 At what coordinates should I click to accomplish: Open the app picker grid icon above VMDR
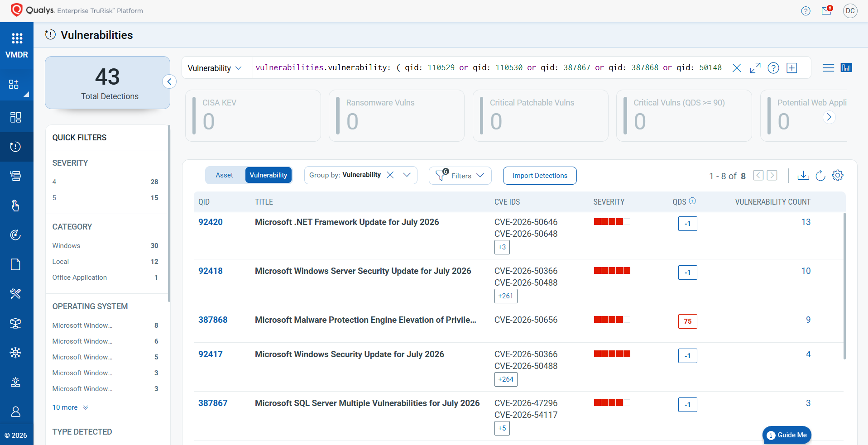[17, 38]
